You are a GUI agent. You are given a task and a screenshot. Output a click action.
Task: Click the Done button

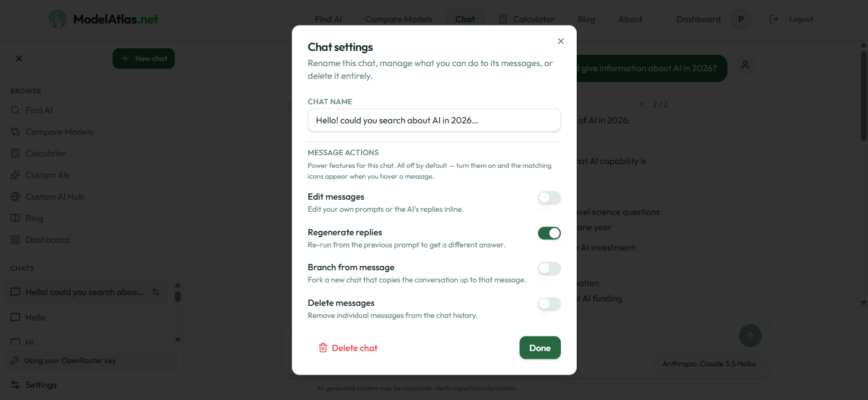[x=540, y=348]
